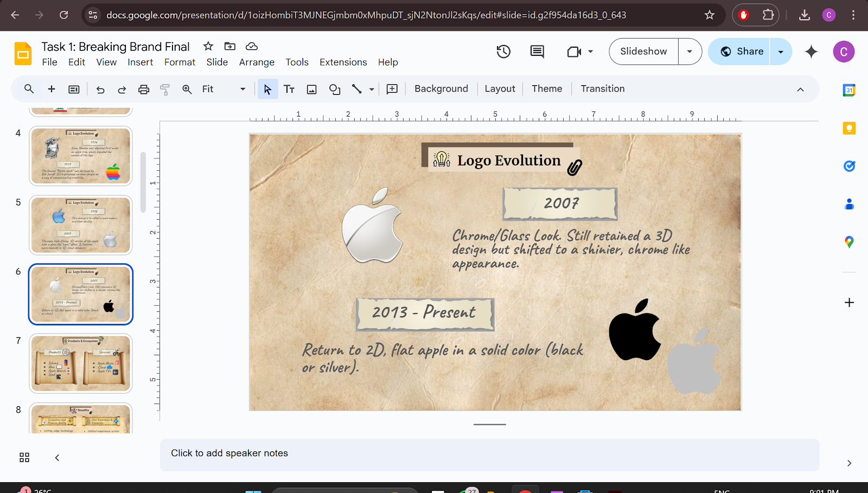Open Google Keep side panel
The height and width of the screenshot is (493, 868).
tap(849, 128)
